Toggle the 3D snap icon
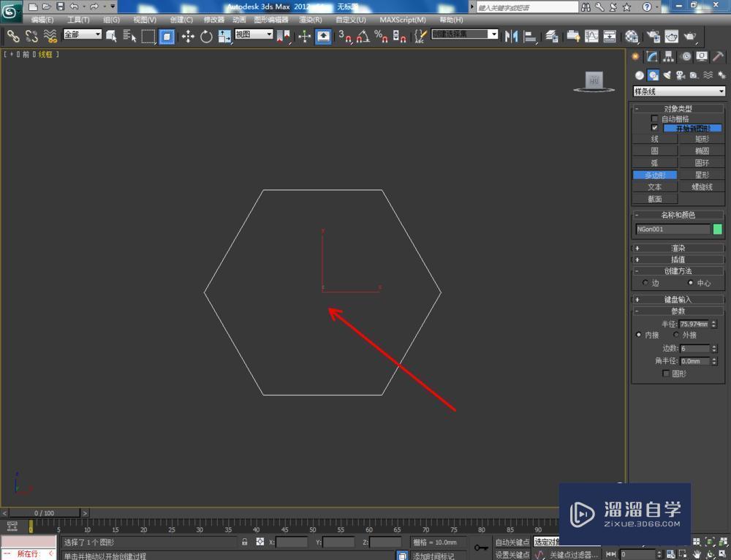Viewport: 731px width, 560px height. point(341,37)
